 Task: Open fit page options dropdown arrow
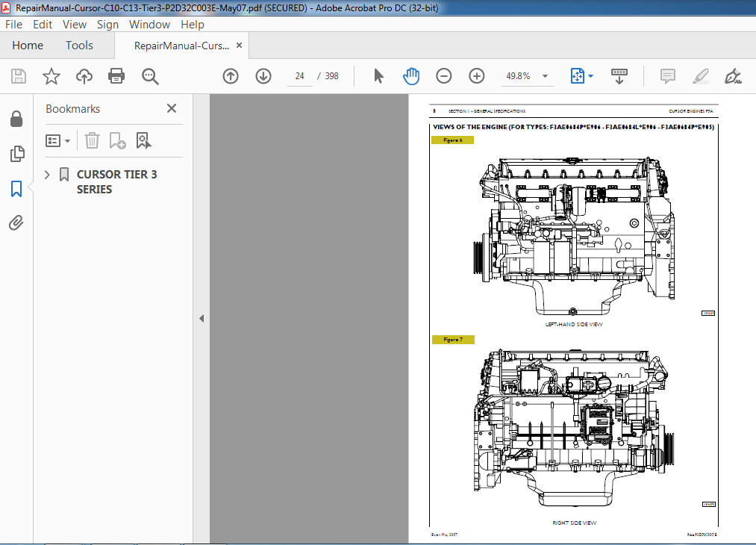[590, 76]
